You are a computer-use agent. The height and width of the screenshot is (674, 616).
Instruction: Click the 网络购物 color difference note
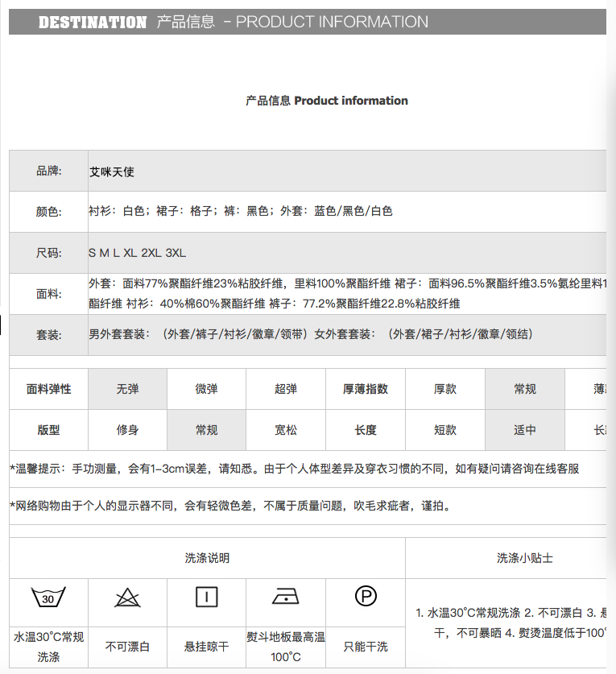231,506
